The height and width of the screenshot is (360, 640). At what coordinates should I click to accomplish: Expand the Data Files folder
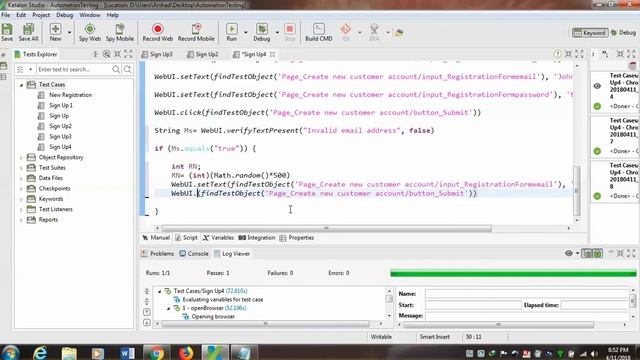click(21, 178)
